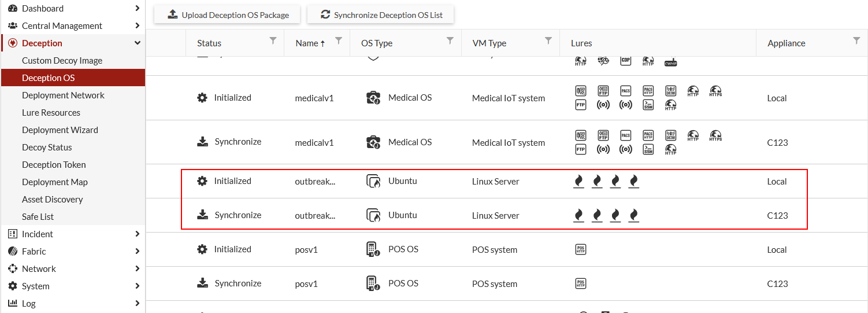Click POS HTTP lure icon in Local posv1 row
868x313 pixels.
click(x=581, y=249)
